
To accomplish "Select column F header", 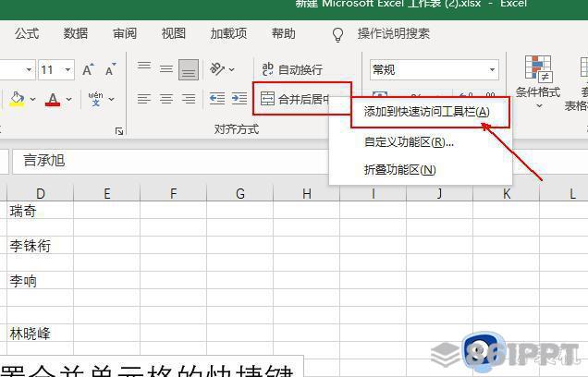I will pyautogui.click(x=173, y=194).
